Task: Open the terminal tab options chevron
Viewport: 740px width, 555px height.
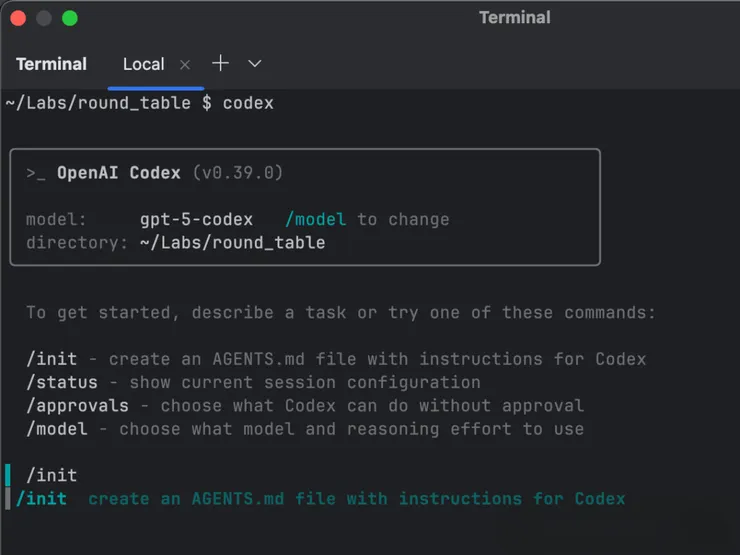Action: click(255, 64)
